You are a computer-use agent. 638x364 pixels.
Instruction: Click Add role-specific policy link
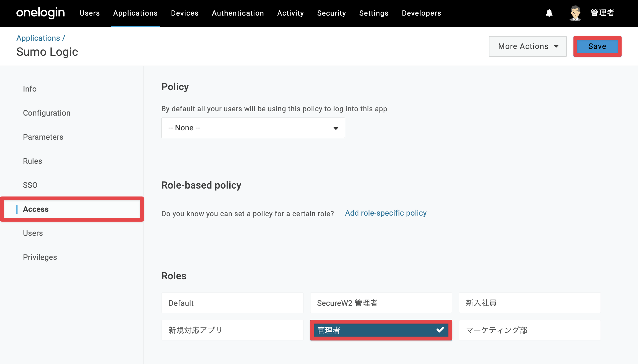pos(386,213)
